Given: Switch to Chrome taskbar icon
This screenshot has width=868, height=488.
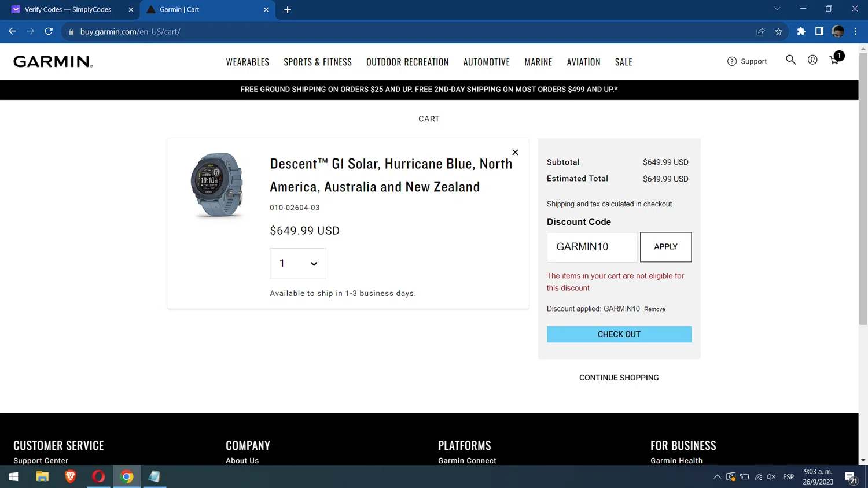Looking at the screenshot, I should [x=127, y=476].
